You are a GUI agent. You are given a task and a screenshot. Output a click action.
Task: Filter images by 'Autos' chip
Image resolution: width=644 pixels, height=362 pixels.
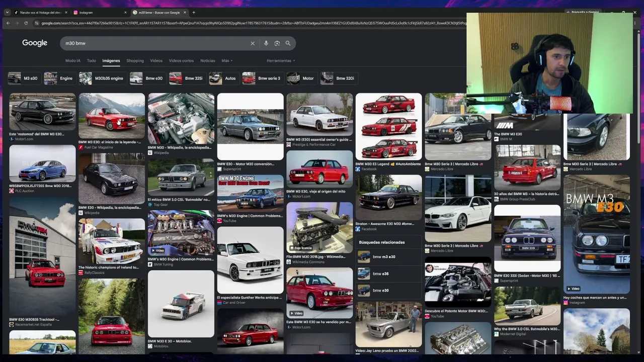(x=223, y=78)
